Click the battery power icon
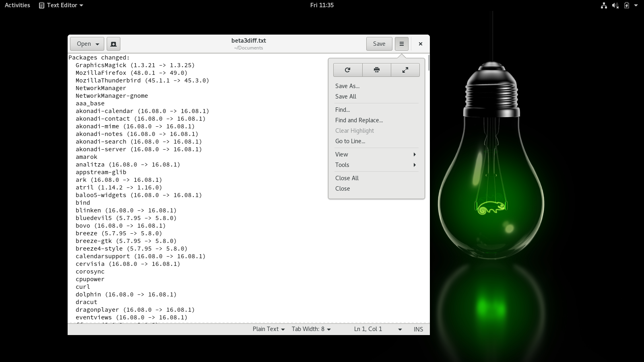 (626, 5)
